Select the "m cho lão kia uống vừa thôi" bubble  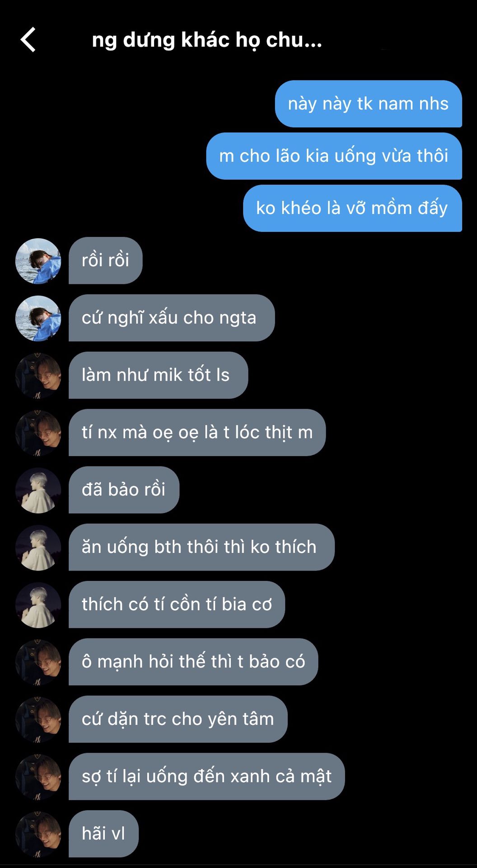(334, 156)
